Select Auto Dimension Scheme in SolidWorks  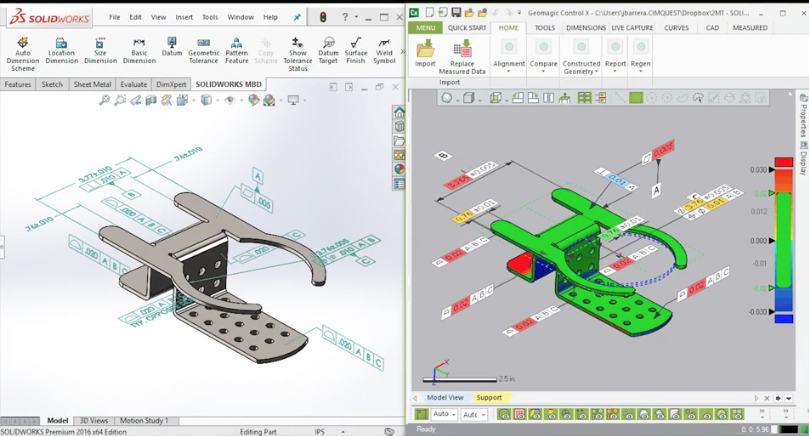23,54
